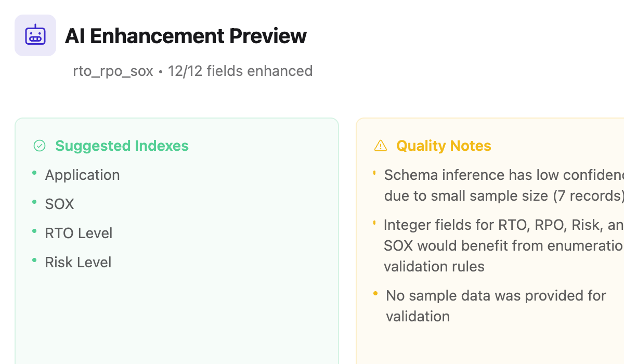The height and width of the screenshot is (364, 624).
Task: Click the Quality Notes warning triangle icon
Action: click(x=381, y=146)
